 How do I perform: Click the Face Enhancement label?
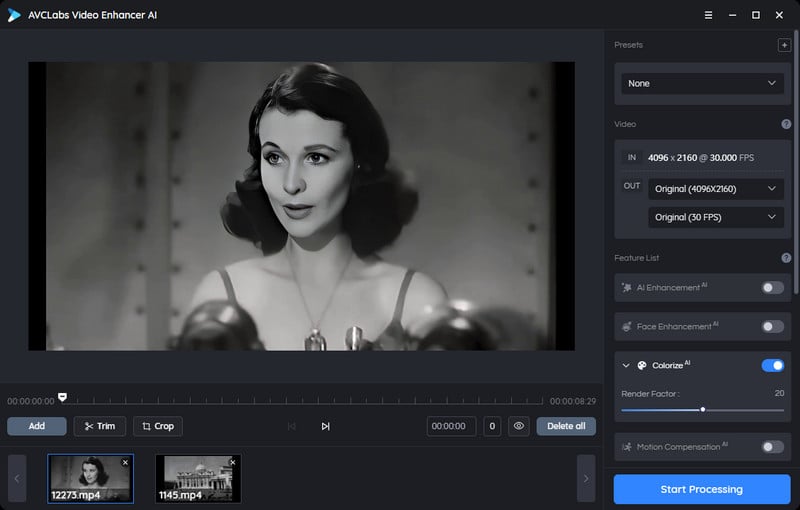[673, 326]
